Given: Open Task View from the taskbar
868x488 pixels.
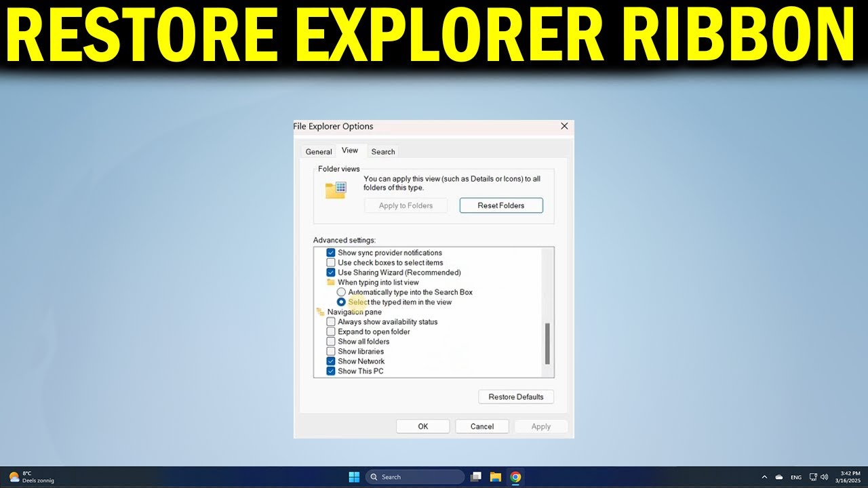Looking at the screenshot, I should [x=476, y=477].
